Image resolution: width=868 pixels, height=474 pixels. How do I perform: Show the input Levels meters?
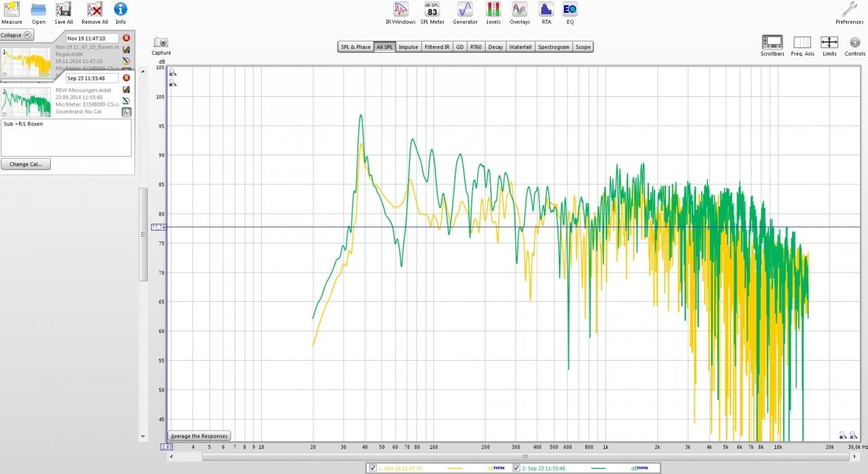click(x=494, y=12)
